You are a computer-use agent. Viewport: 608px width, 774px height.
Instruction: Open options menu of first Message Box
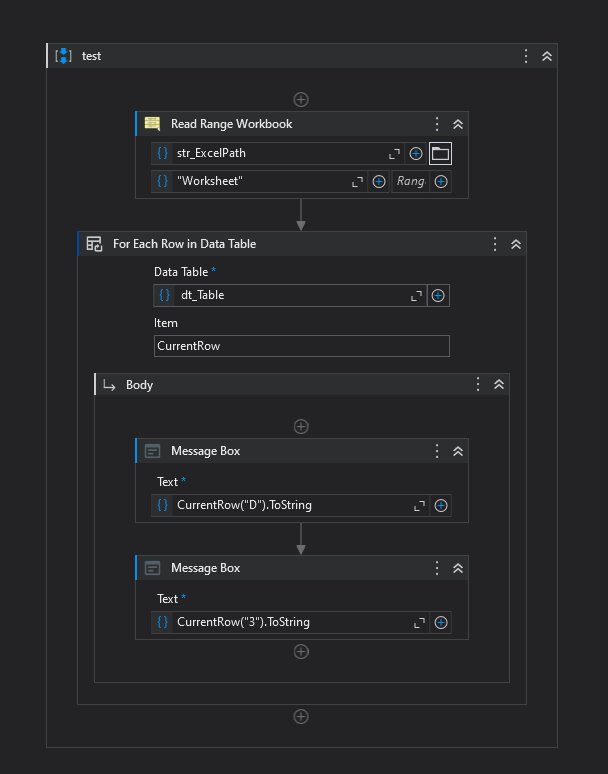(x=436, y=451)
